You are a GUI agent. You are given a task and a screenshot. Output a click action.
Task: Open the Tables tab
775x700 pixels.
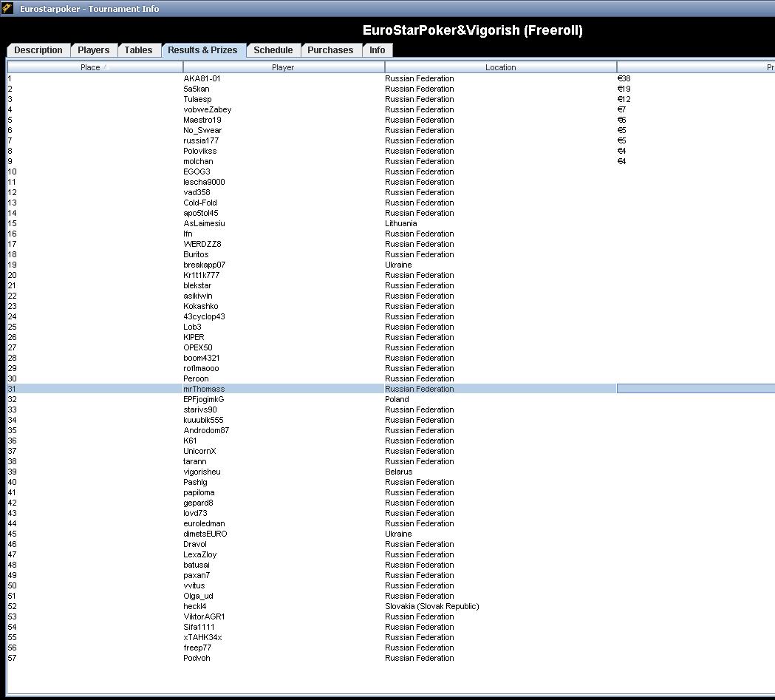pyautogui.click(x=138, y=50)
